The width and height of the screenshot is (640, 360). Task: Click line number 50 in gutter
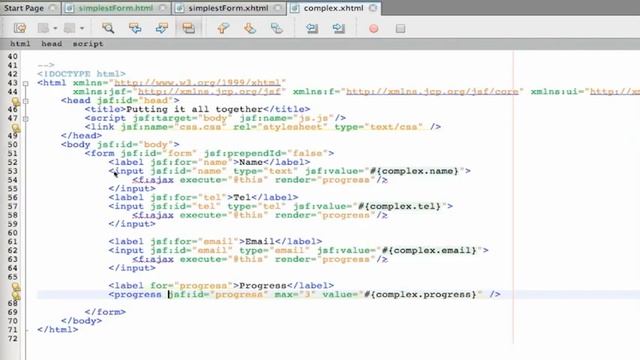point(13,144)
